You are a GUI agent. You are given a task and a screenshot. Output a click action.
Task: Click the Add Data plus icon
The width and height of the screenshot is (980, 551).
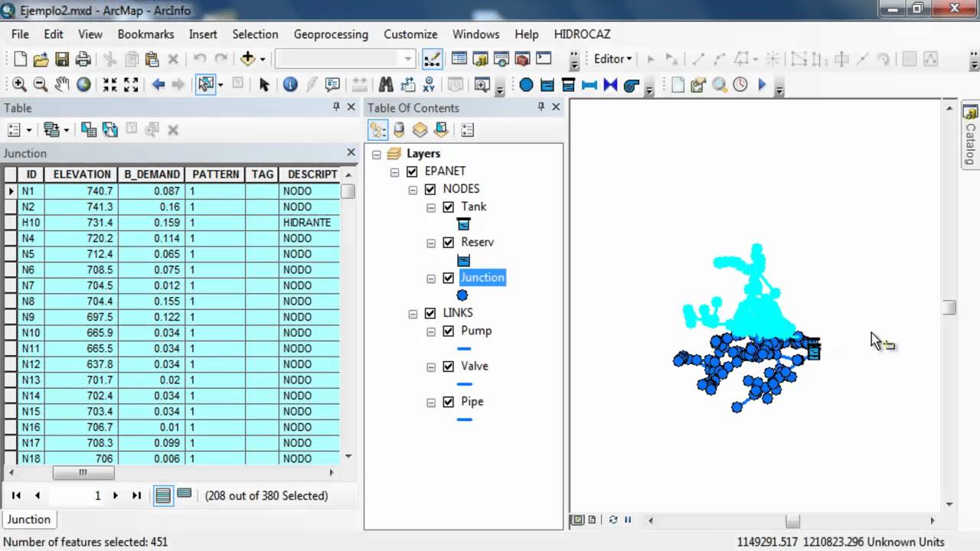click(x=247, y=59)
